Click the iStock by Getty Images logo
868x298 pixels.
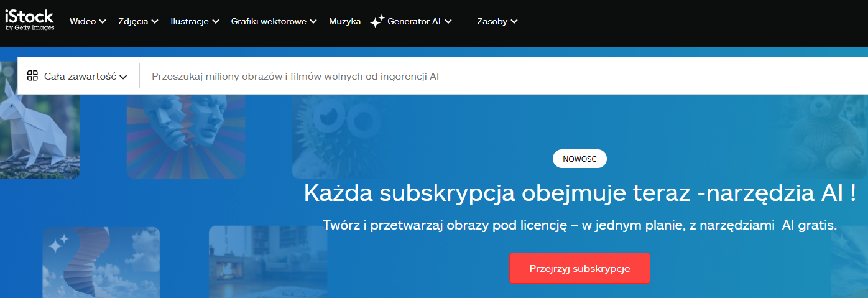click(x=29, y=21)
